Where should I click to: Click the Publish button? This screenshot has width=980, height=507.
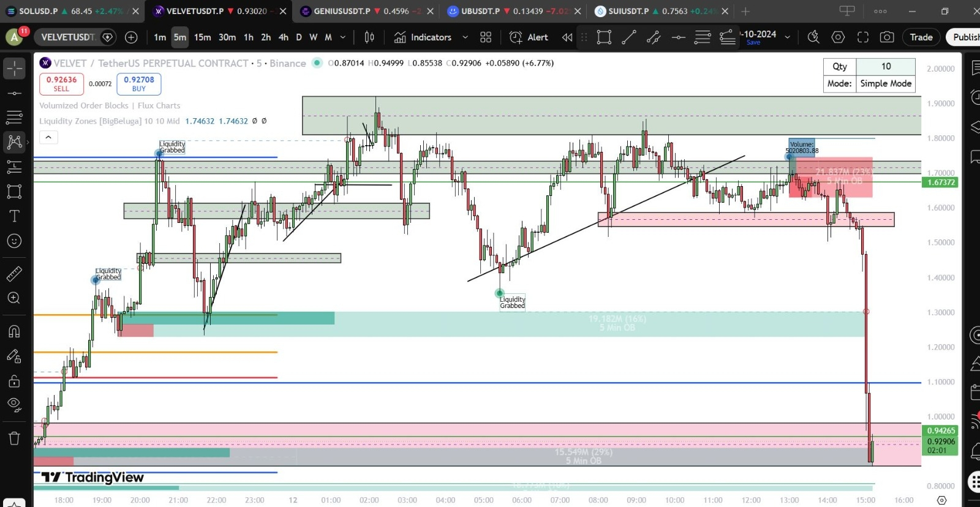point(964,37)
